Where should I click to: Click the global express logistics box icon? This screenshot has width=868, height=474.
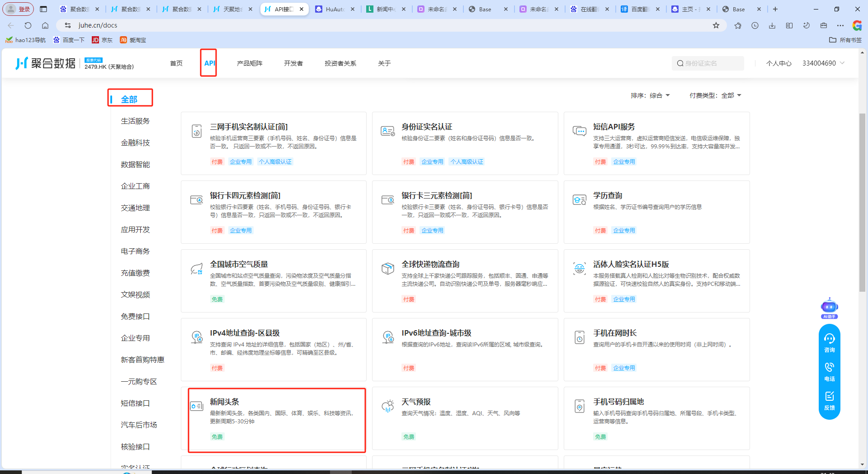(387, 269)
